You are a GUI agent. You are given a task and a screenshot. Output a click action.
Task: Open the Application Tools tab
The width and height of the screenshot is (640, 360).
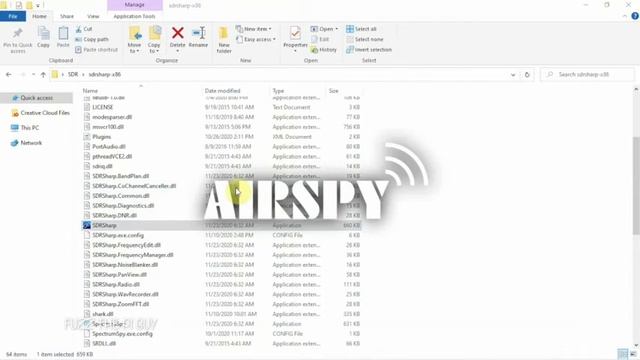point(134,16)
